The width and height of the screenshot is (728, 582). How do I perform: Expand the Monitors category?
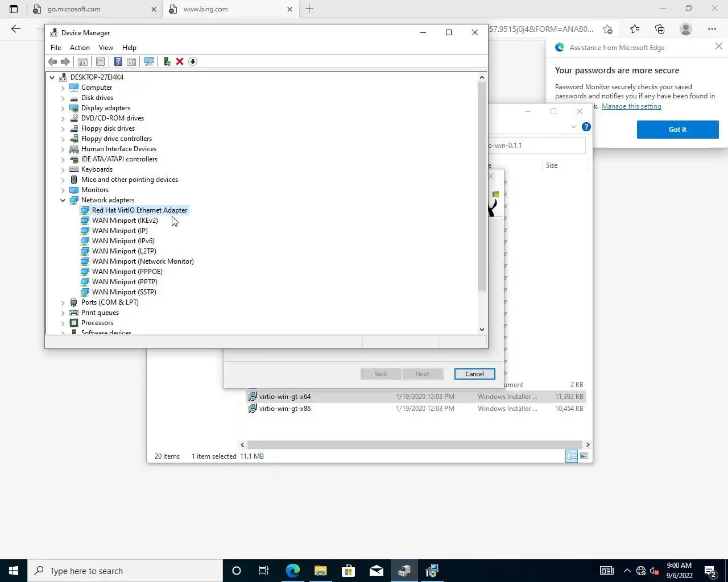click(x=63, y=190)
